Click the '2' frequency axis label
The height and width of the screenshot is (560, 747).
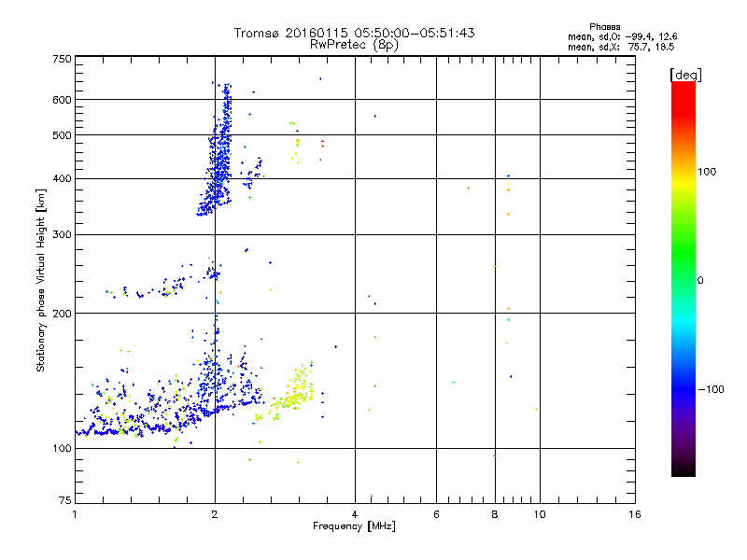(215, 514)
